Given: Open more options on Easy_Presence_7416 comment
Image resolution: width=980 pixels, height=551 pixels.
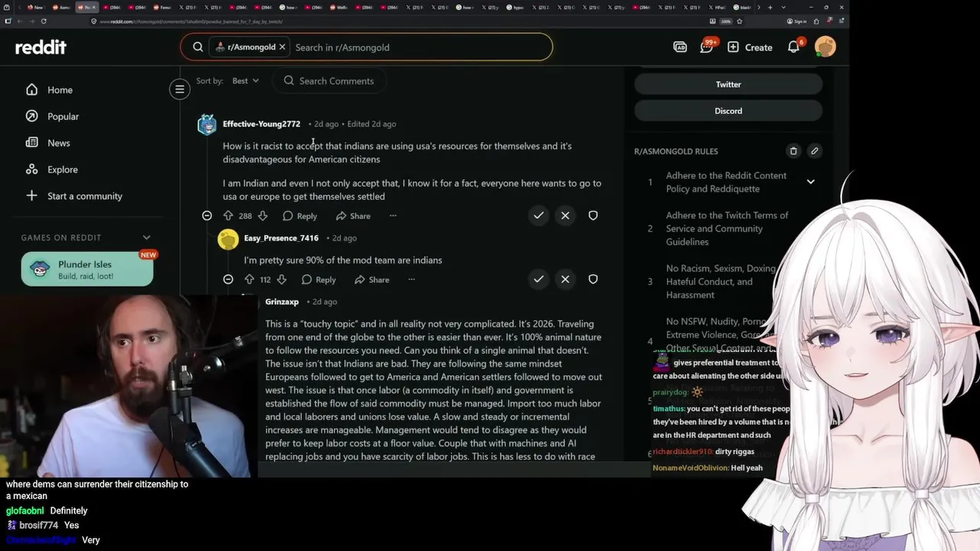Looking at the screenshot, I should pos(411,279).
